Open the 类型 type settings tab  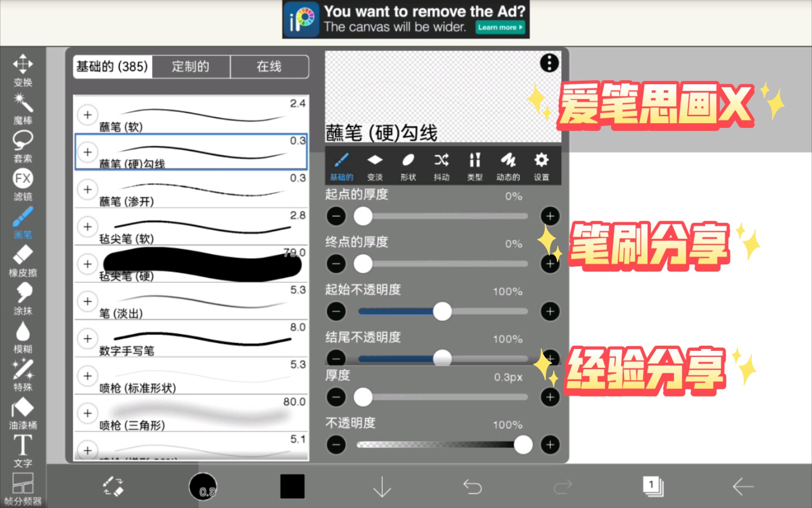point(475,167)
